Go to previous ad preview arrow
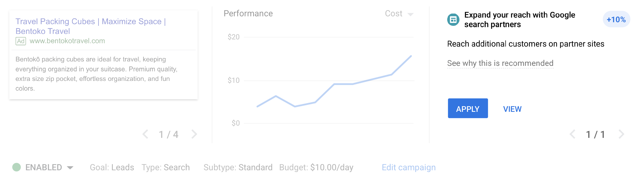Screen dimensions: 644x180 tap(145, 134)
